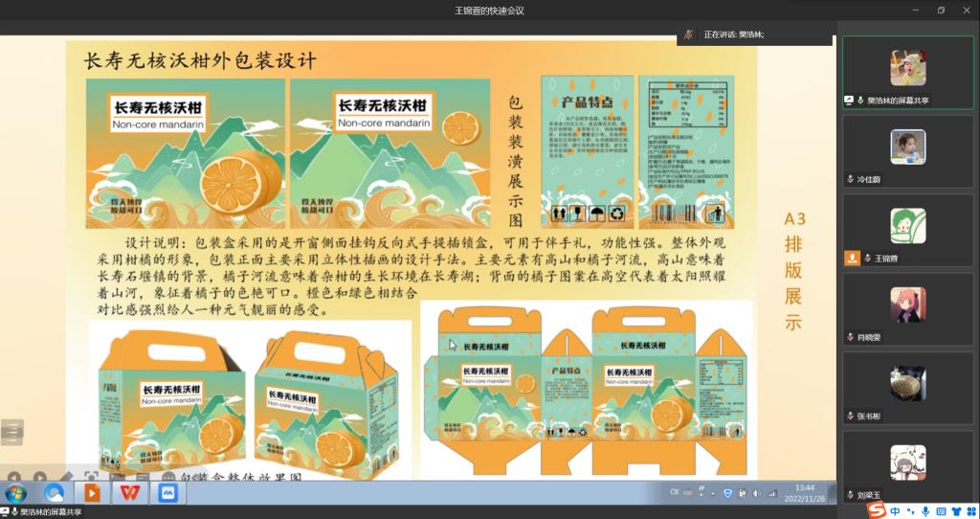Click the taskbar clock showing 13:44
The image size is (980, 519).
click(x=805, y=493)
